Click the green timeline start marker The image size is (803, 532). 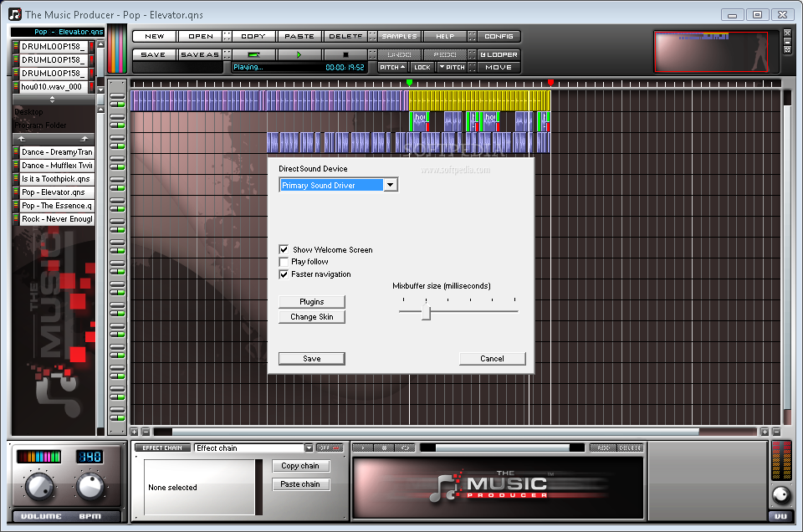pyautogui.click(x=409, y=83)
